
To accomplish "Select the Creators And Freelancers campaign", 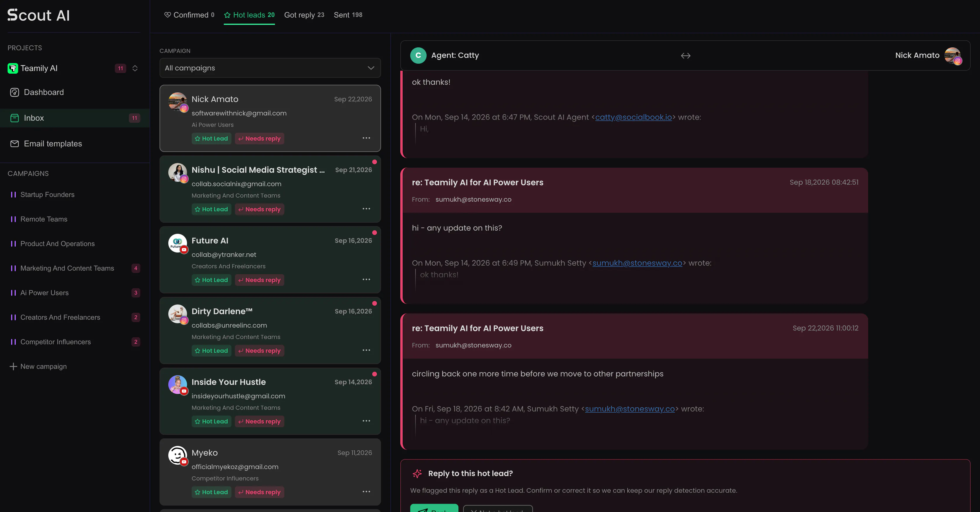I will [x=60, y=317].
